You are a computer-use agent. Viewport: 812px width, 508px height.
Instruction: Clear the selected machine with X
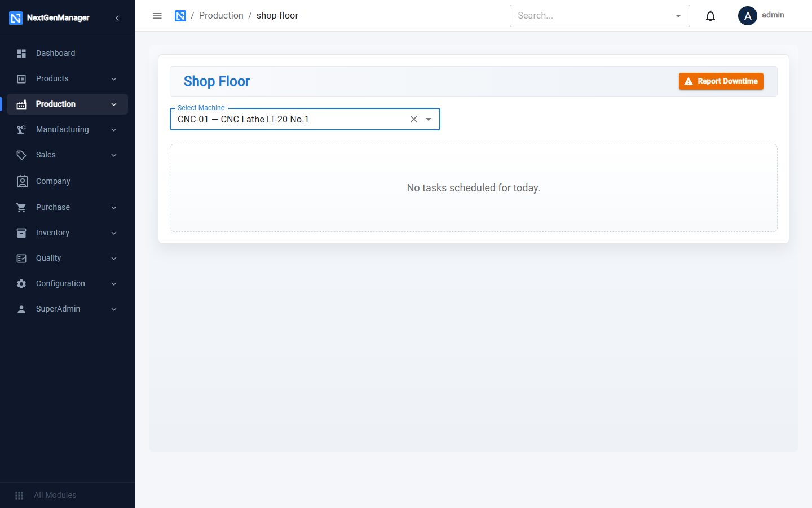414,119
